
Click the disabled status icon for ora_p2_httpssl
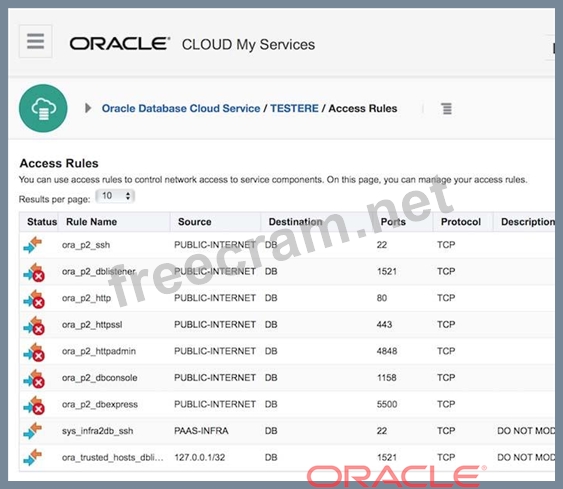[34, 325]
